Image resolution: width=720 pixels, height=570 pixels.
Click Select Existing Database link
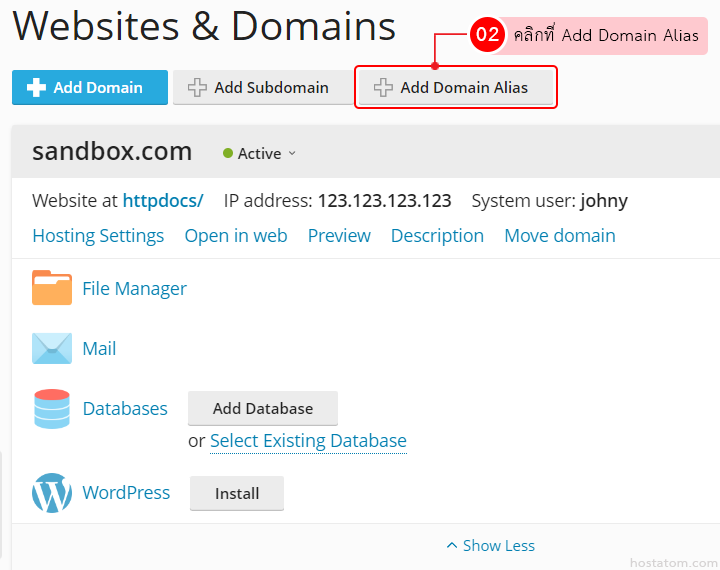click(308, 441)
